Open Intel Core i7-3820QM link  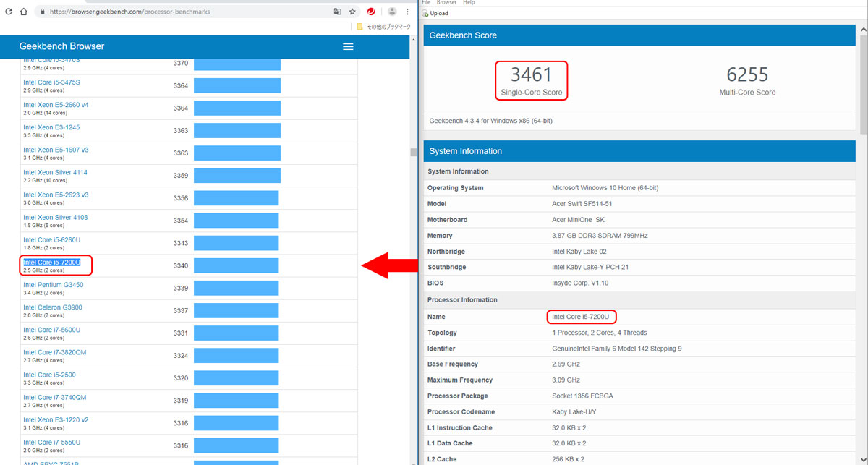54,352
